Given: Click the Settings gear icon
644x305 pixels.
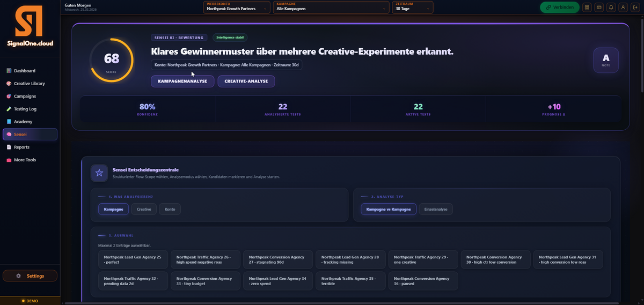Looking at the screenshot, I should tap(19, 276).
